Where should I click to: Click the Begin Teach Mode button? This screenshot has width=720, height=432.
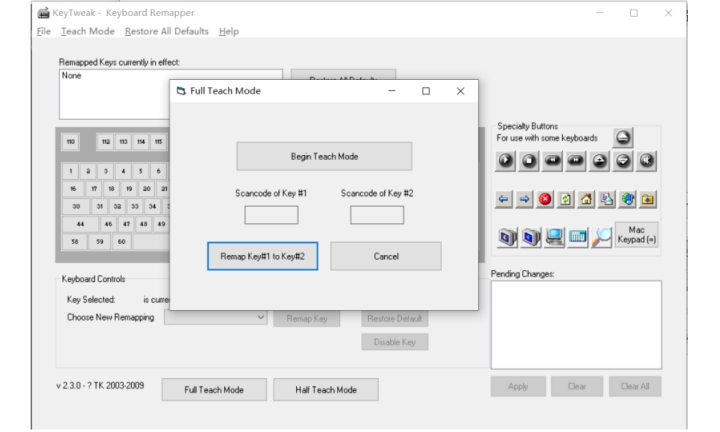point(324,156)
